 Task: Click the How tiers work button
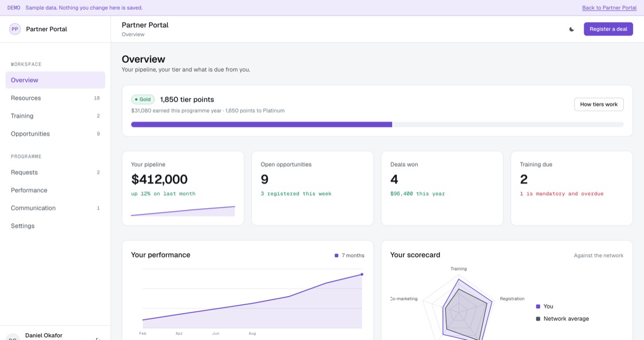pyautogui.click(x=599, y=105)
